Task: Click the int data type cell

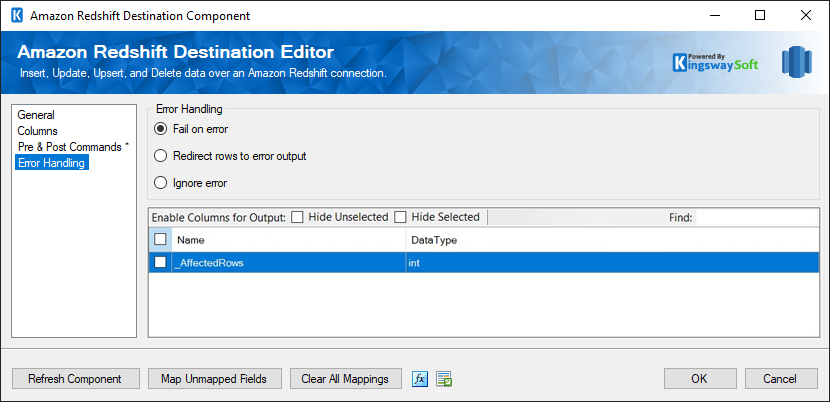Action: tap(612, 263)
